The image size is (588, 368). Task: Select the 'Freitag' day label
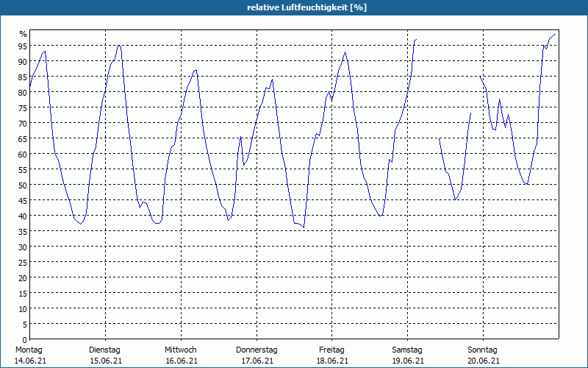(x=331, y=350)
